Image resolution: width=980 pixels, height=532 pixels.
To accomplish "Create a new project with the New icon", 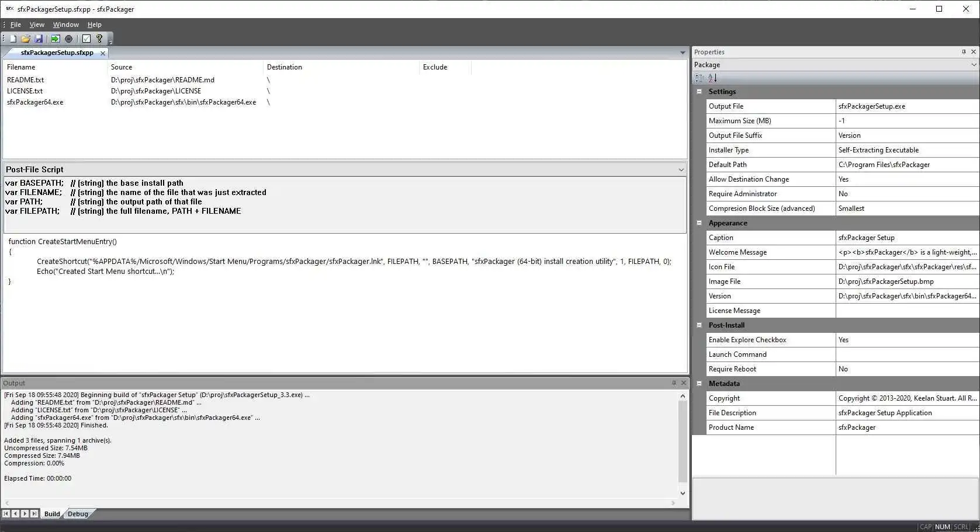I will [x=13, y=39].
